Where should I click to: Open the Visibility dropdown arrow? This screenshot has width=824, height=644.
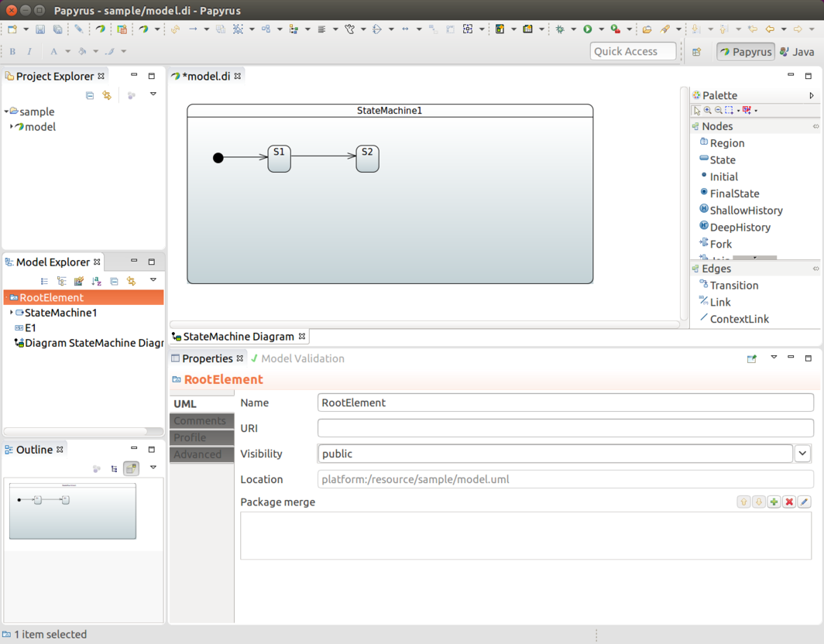(x=802, y=454)
